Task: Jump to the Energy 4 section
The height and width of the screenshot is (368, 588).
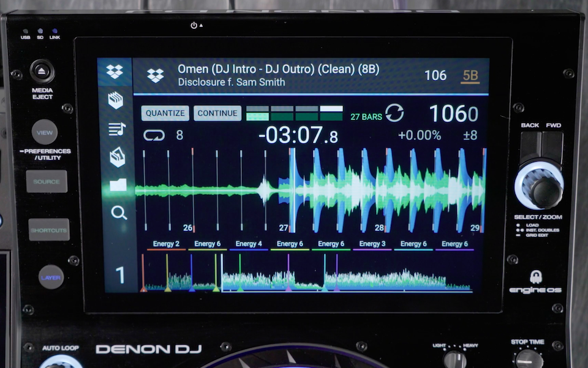Action: coord(249,244)
